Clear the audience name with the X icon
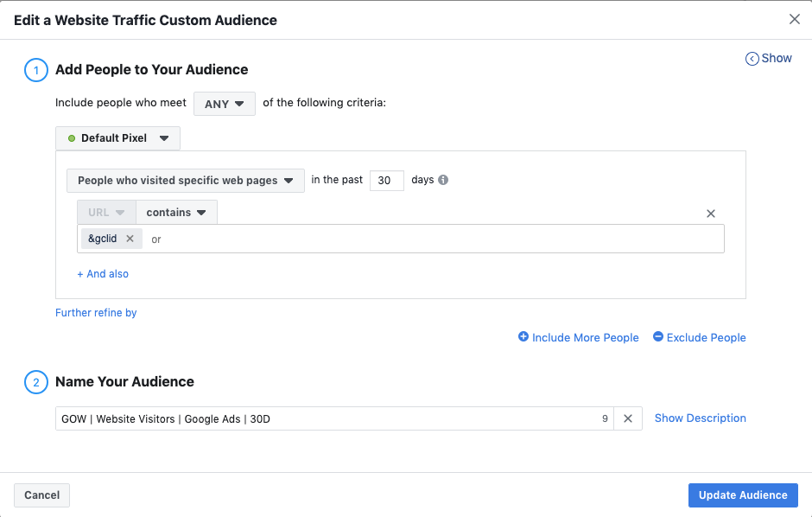Viewport: 812px width, 517px height. point(627,418)
